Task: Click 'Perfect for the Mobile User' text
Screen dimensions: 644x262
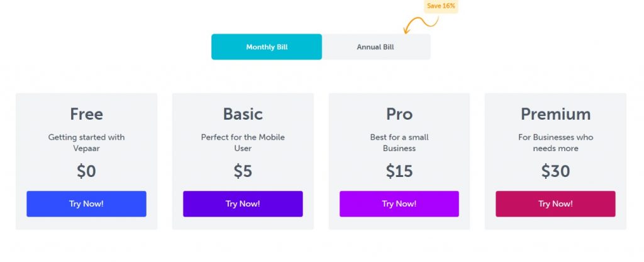Action: click(x=243, y=143)
